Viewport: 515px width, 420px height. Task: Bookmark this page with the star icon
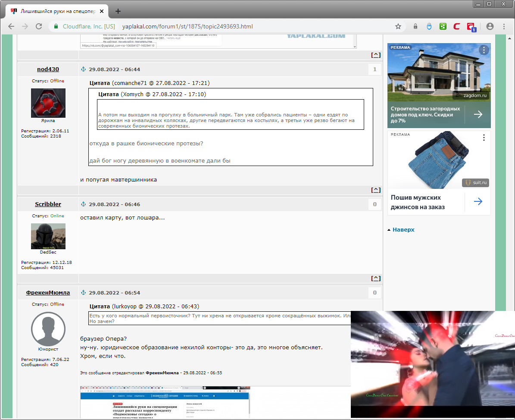(x=398, y=26)
